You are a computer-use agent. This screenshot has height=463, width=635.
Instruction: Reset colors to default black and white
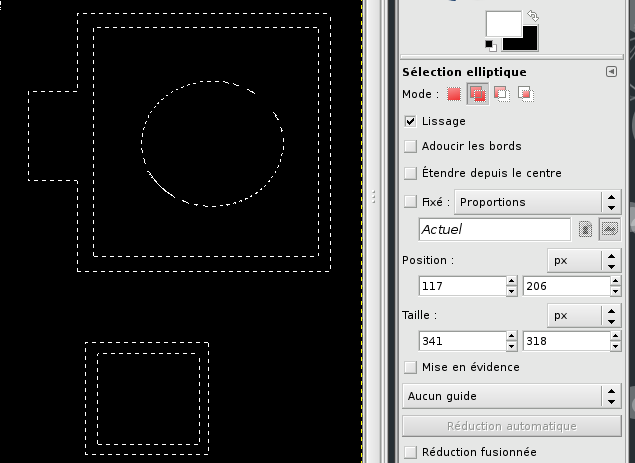[490, 45]
